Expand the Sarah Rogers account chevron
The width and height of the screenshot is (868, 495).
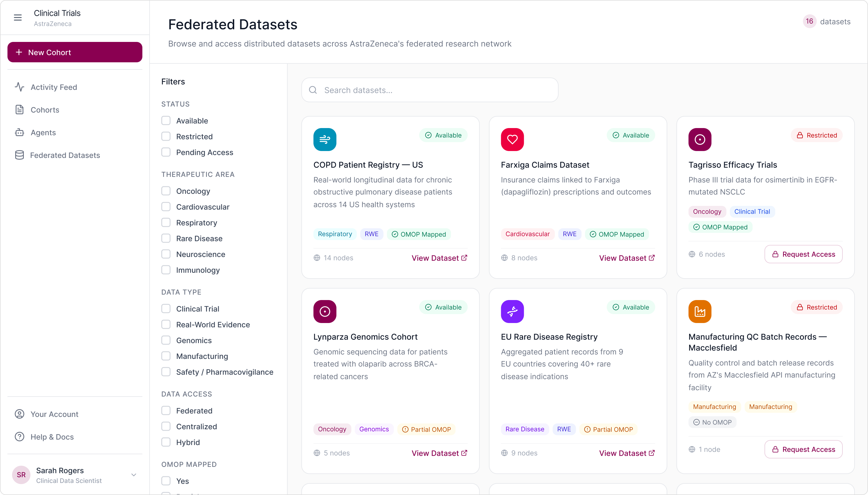pyautogui.click(x=134, y=475)
